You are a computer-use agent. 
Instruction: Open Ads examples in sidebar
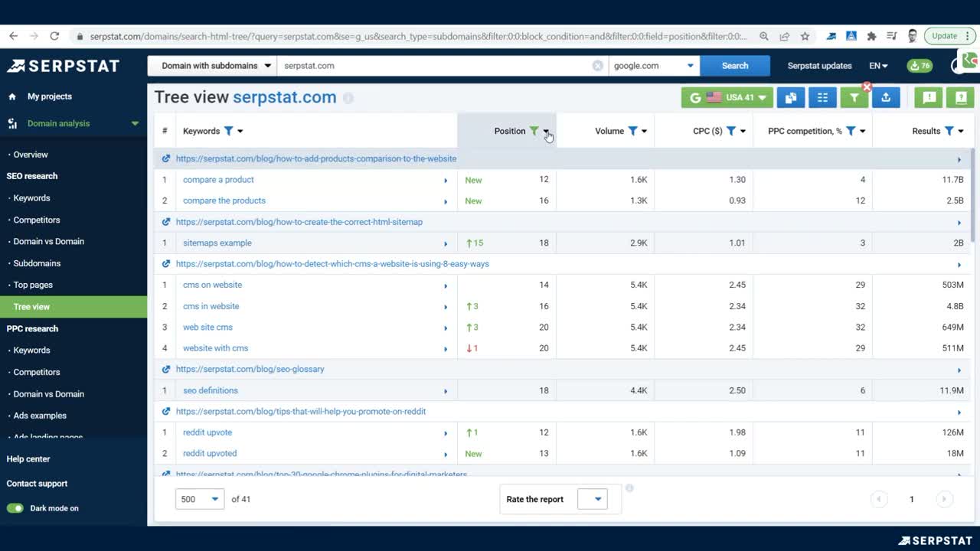pyautogui.click(x=40, y=416)
